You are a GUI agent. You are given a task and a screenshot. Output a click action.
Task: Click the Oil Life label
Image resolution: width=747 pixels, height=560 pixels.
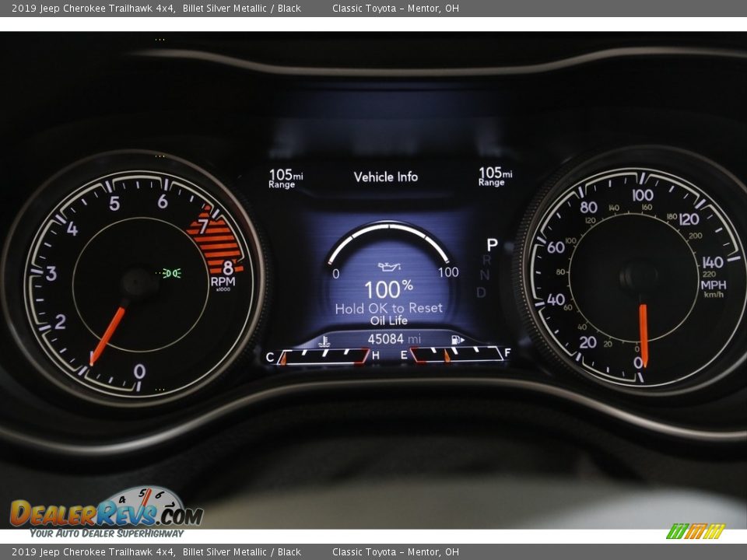tap(388, 320)
